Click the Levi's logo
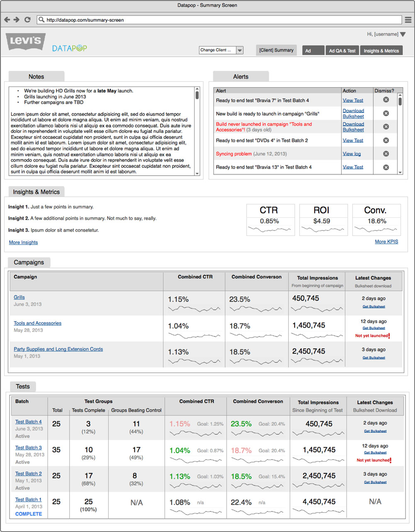 [26, 42]
